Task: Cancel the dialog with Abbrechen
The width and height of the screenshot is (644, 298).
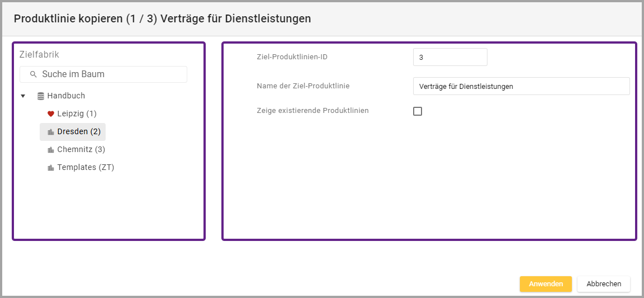Action: pyautogui.click(x=603, y=284)
